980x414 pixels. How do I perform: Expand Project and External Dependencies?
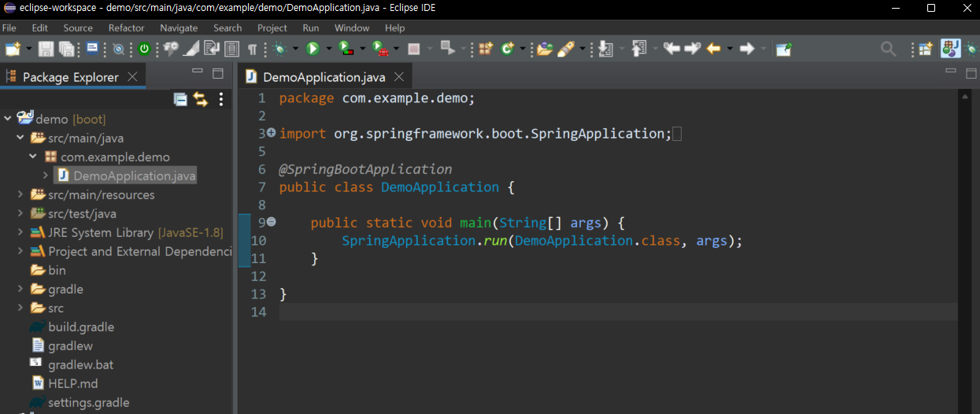point(20,251)
